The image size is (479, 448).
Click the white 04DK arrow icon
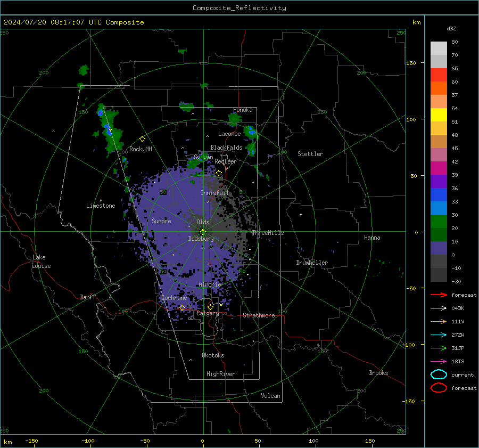click(439, 308)
